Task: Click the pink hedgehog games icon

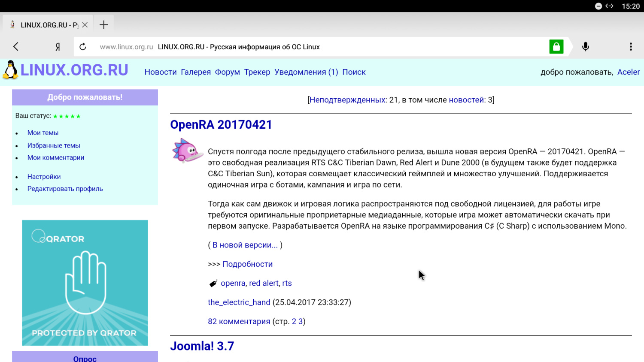Action: (187, 151)
